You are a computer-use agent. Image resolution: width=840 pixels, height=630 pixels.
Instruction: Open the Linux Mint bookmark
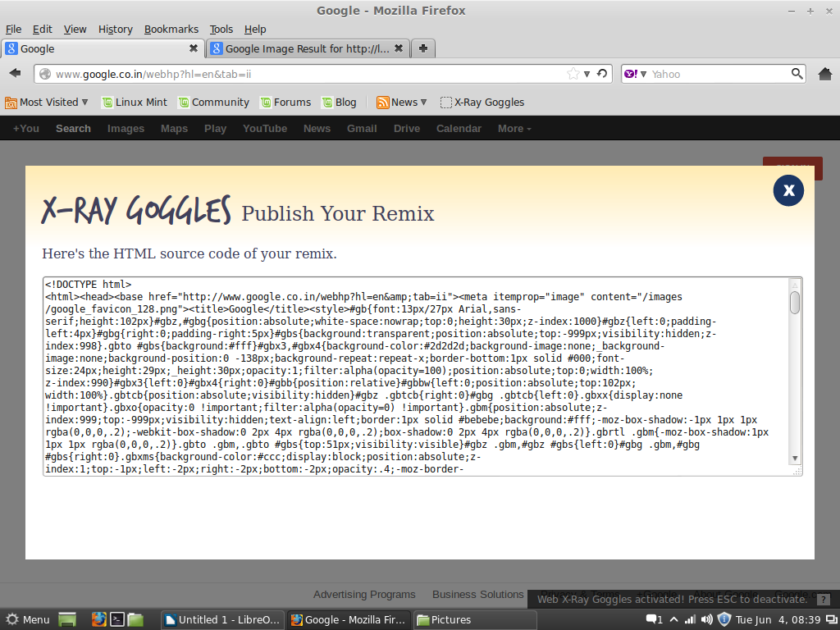(135, 102)
